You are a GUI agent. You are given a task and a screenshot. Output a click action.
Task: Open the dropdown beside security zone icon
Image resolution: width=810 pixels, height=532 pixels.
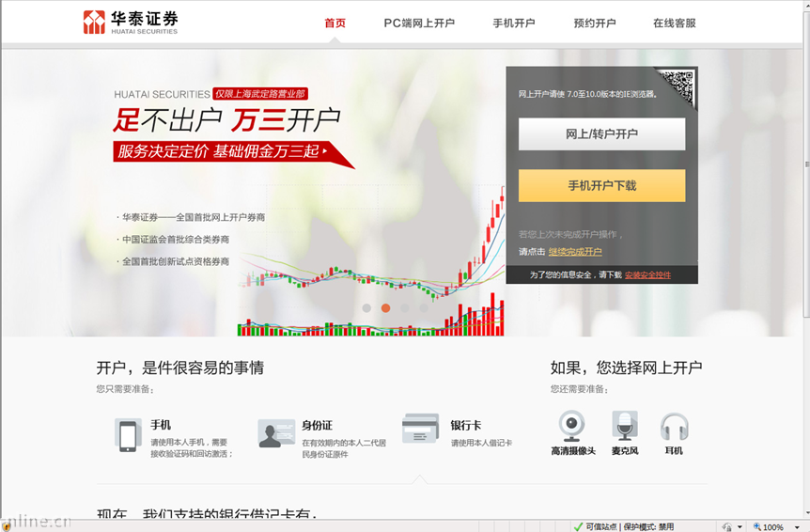pos(740,527)
